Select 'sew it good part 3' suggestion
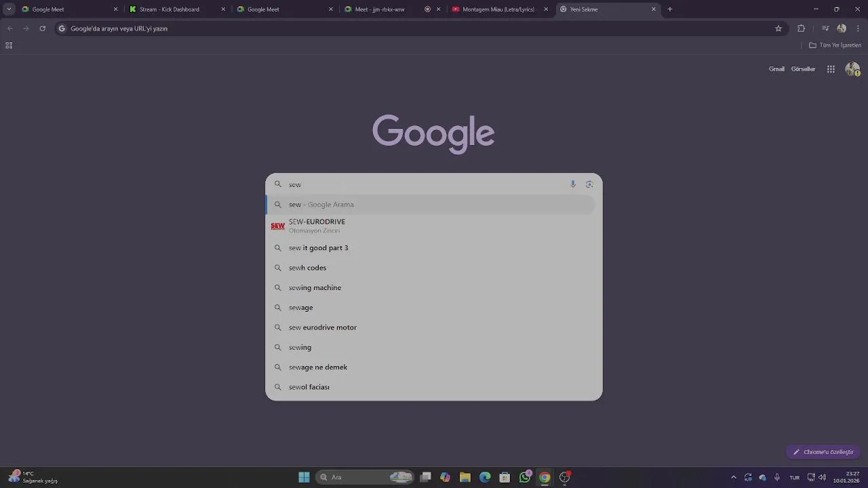Screen dimensions: 868x488 click(431, 248)
